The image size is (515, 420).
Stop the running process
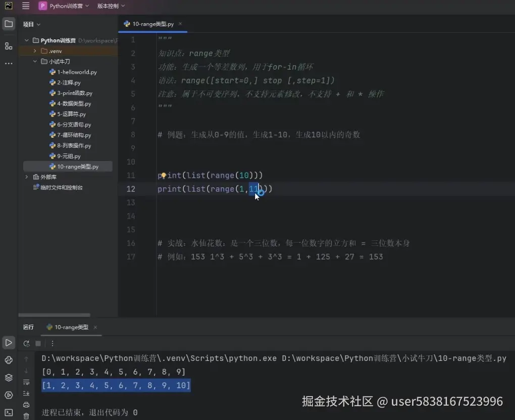click(38, 343)
